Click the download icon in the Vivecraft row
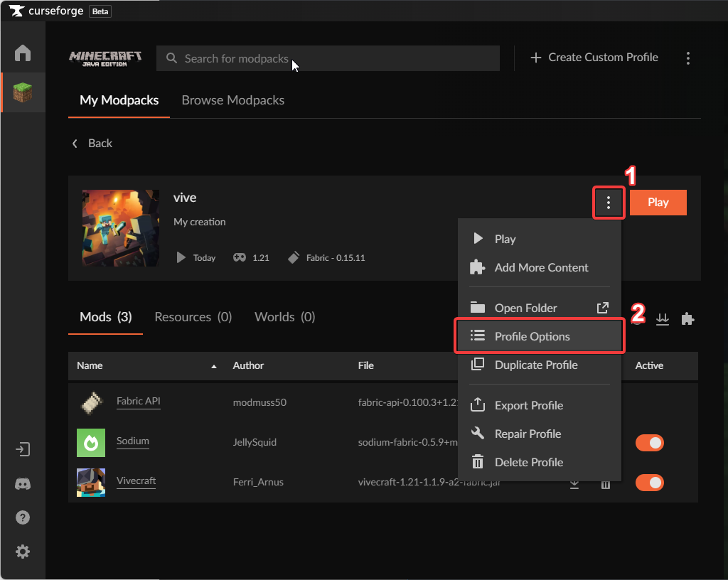 click(574, 485)
